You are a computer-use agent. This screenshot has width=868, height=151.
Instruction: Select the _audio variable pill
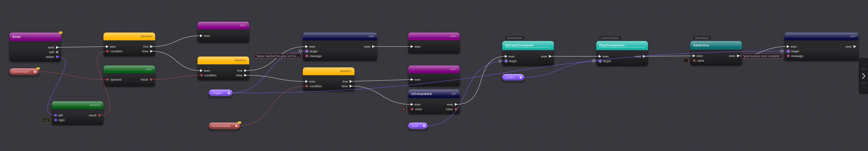513,77
